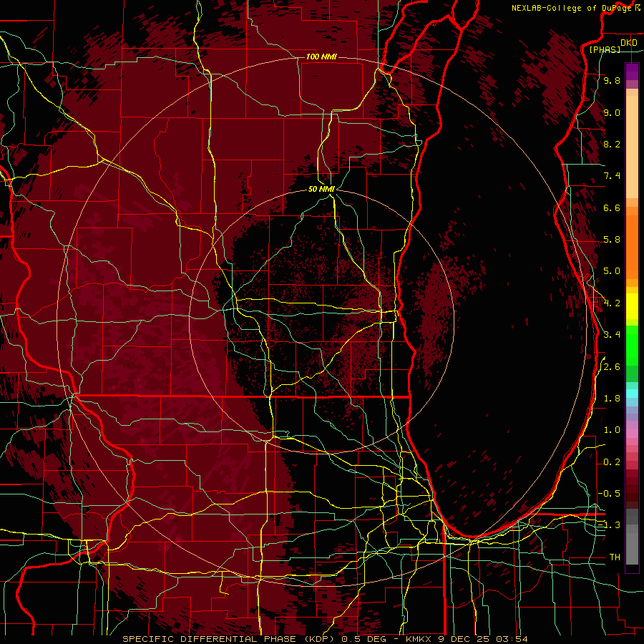Viewport: 644px width, 644px height.
Task: Click the yellow segment of the color bar
Action: 632,306
